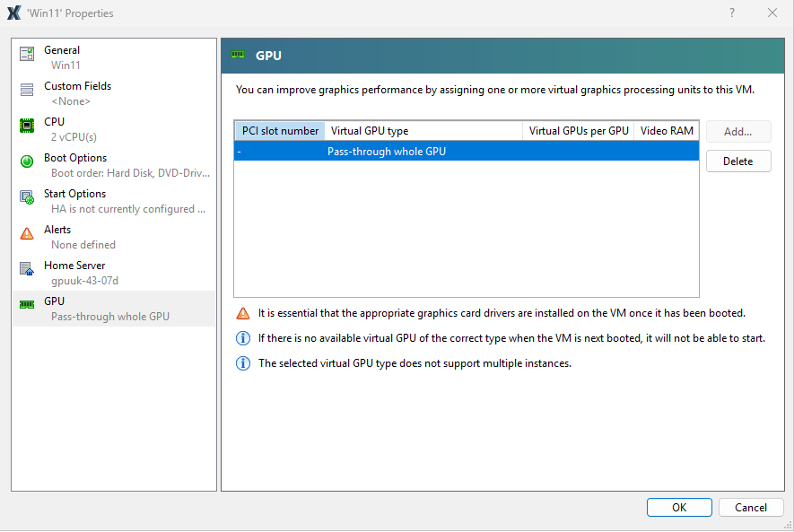Click the Alerts warning triangle icon

(27, 233)
